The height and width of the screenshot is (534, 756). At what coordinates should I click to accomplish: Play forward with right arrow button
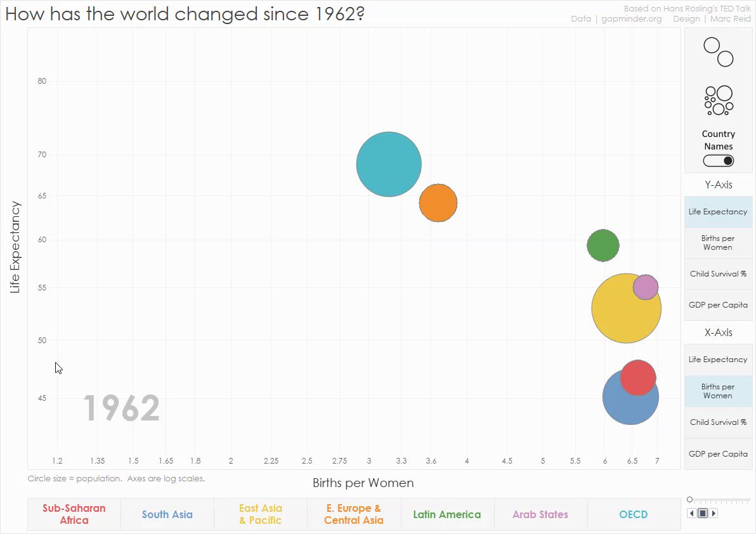pyautogui.click(x=714, y=513)
